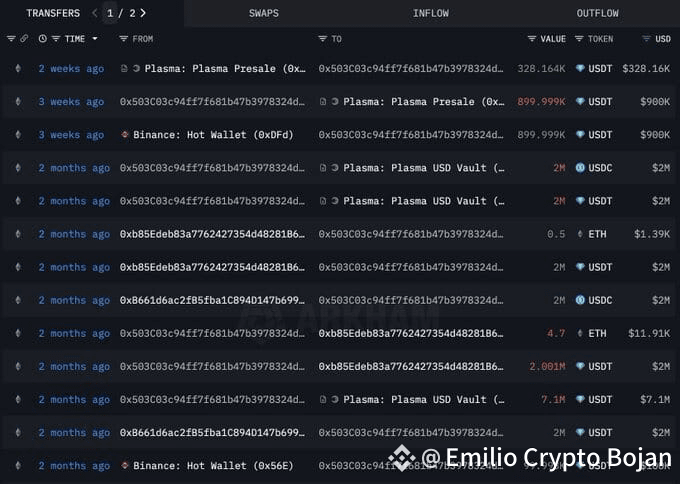Image resolution: width=680 pixels, height=484 pixels.
Task: Click the Ethereum chain icon in the 0.5 ETH row
Action: pyautogui.click(x=18, y=234)
